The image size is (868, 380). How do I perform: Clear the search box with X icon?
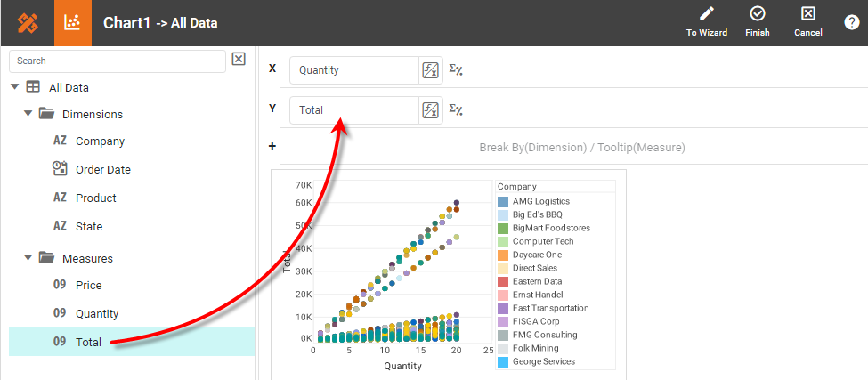[x=239, y=60]
